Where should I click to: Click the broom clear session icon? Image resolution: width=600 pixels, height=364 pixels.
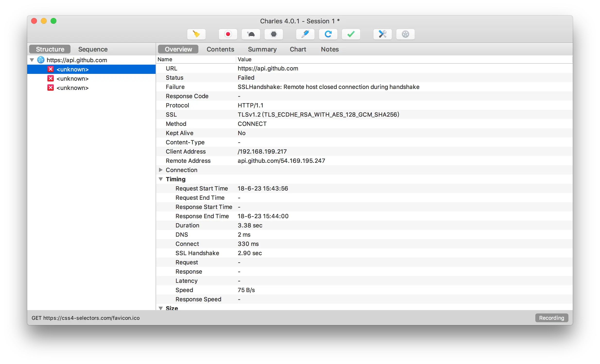196,34
